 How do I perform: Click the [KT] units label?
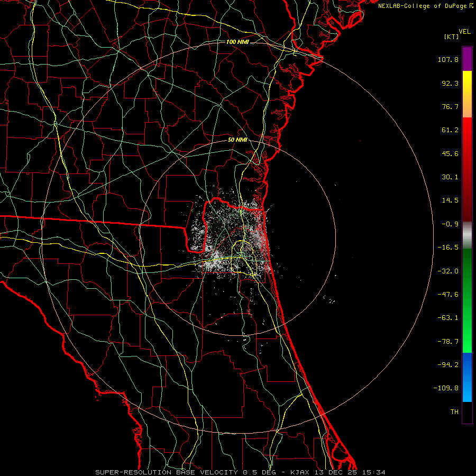452,36
